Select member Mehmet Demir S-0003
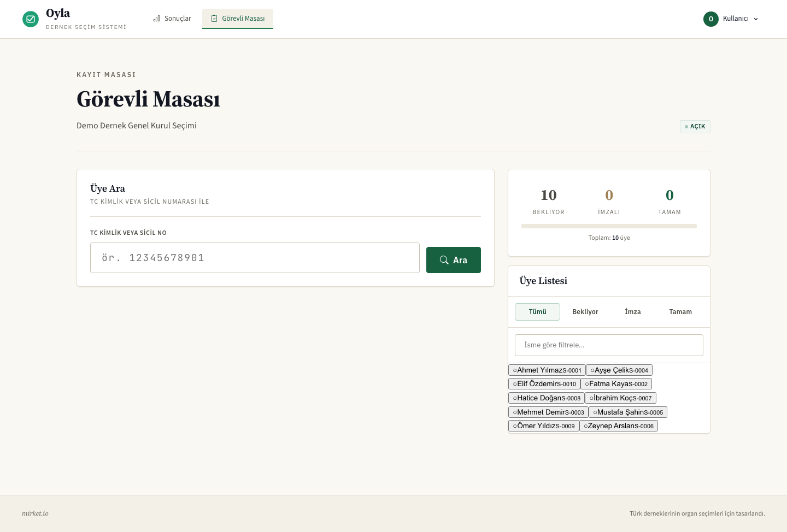The height and width of the screenshot is (532, 787). 548,412
